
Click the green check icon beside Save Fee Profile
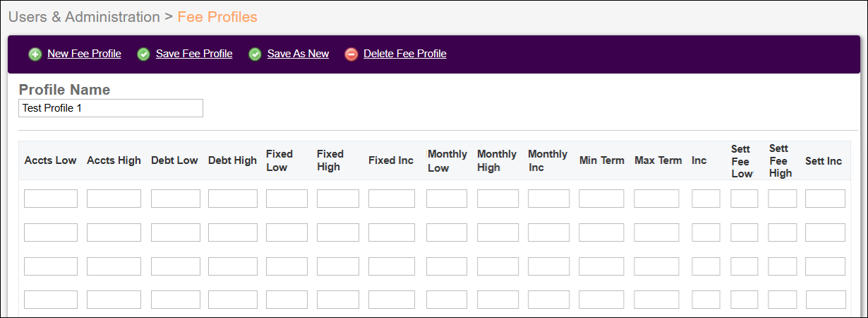[144, 54]
